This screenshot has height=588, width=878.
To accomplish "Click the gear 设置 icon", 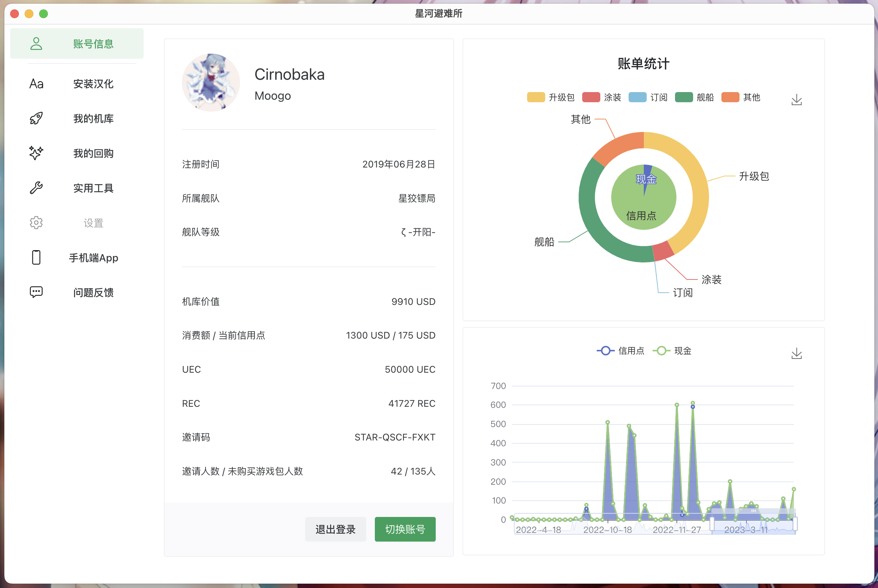I will pos(36,223).
